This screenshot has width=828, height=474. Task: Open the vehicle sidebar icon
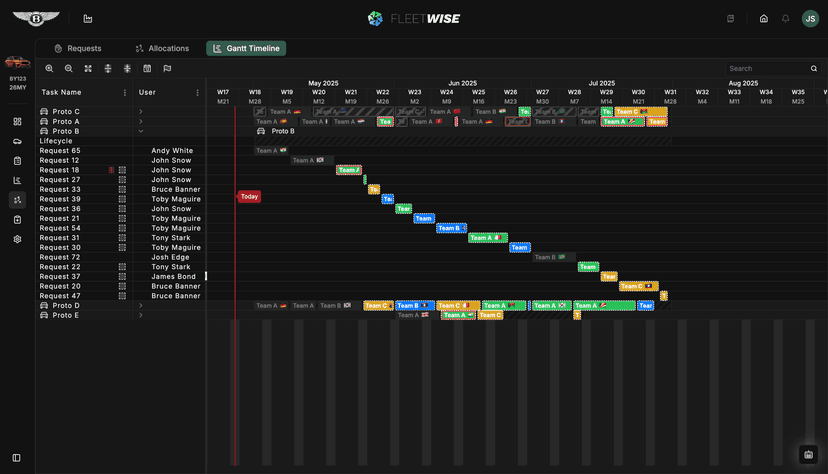pos(17,141)
